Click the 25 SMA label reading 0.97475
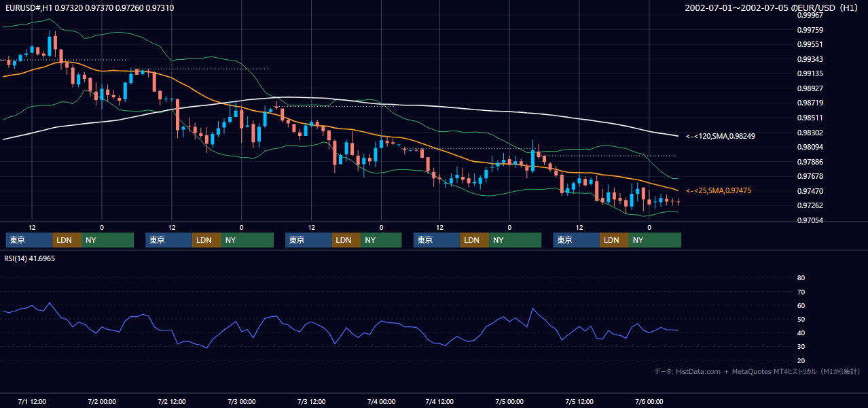868x408 pixels. coord(719,191)
